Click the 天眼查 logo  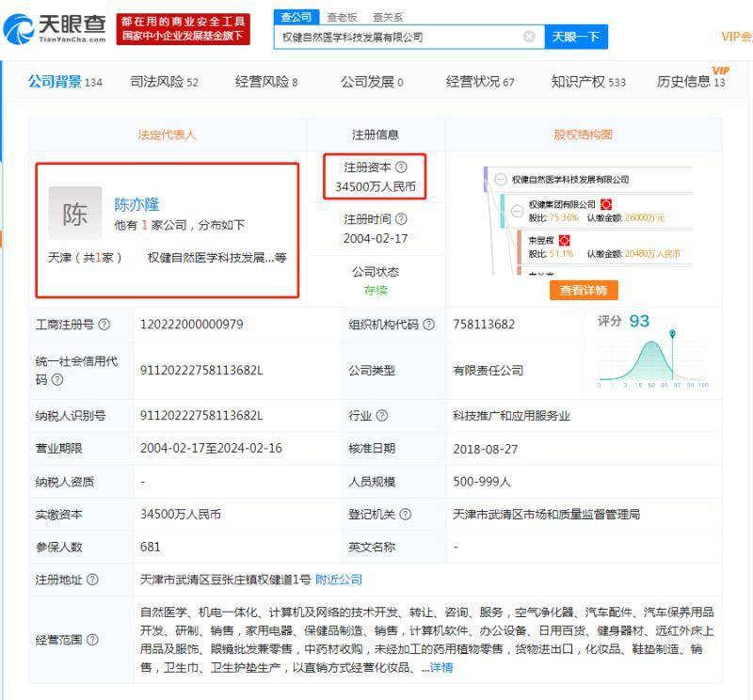click(x=55, y=29)
